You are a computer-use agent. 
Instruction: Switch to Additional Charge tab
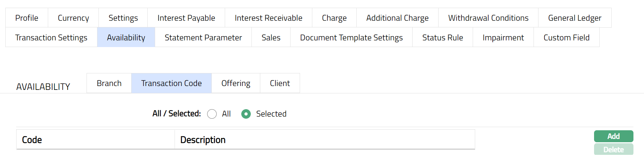[x=397, y=18]
